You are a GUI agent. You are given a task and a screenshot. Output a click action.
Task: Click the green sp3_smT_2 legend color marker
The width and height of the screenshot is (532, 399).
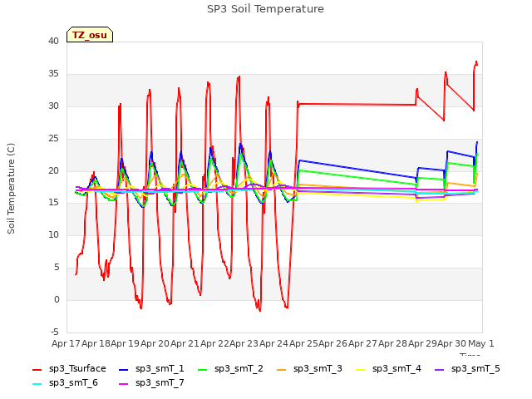[x=203, y=369]
